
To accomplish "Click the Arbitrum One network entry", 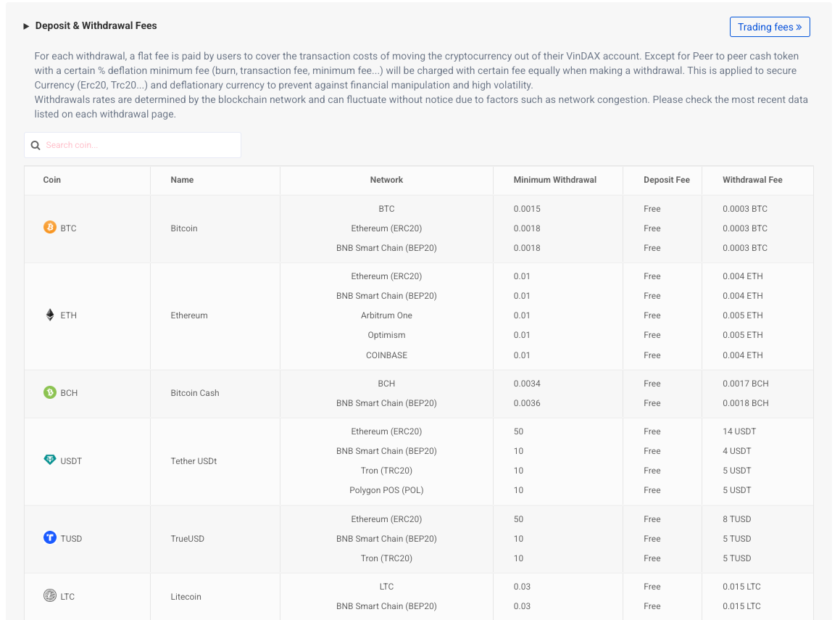I will 386,315.
